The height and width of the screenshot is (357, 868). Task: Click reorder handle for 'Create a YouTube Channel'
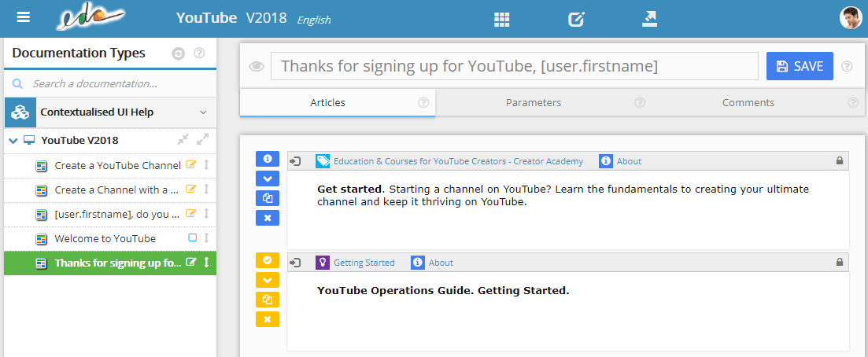pos(206,165)
